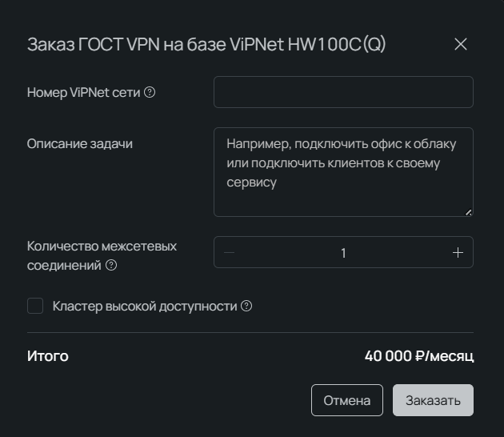Click the Описание задачи label
Screen dimensions: 504x437
80,144
